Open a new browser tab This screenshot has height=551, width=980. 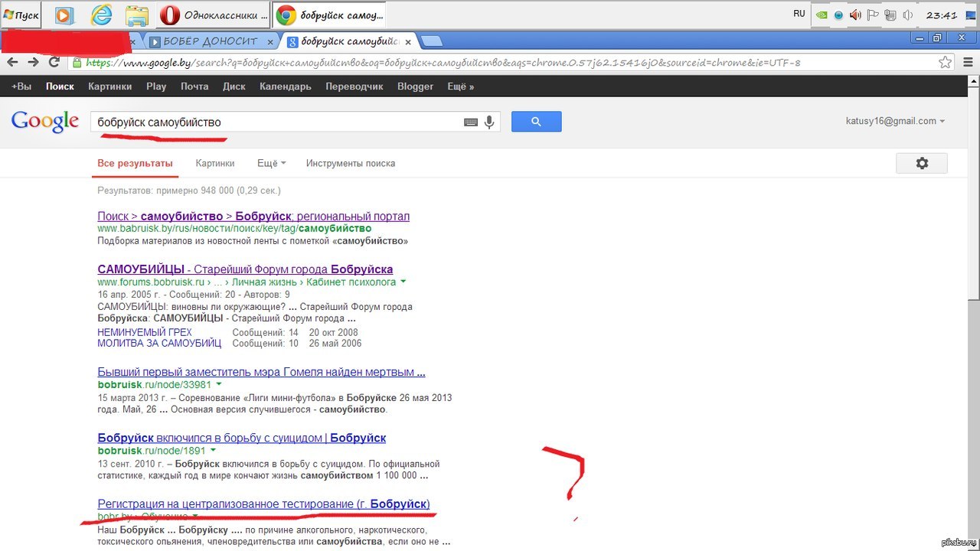pyautogui.click(x=431, y=41)
